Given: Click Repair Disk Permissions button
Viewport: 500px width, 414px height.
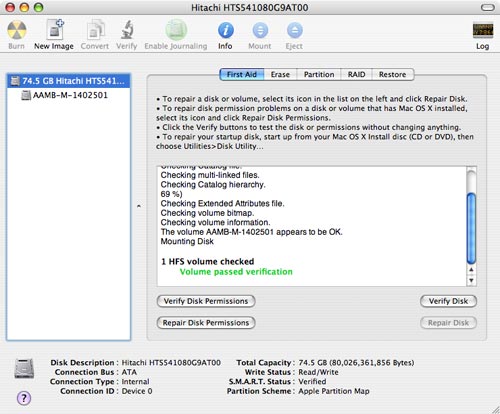Looking at the screenshot, I should point(206,323).
